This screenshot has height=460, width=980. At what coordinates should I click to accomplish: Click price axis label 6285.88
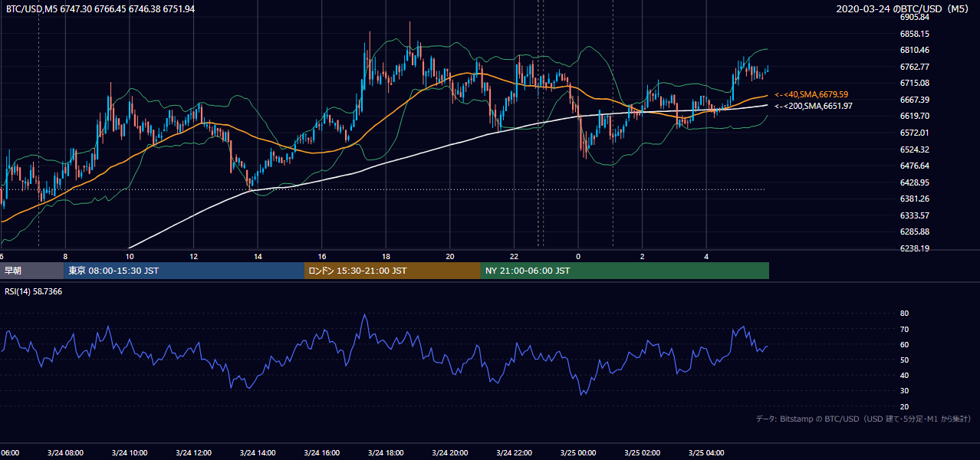[914, 232]
